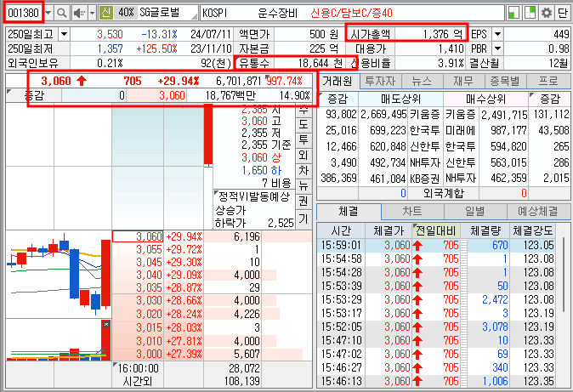Click the 하락가 2,525 VI price
Screen dimensions: 573x392
click(x=281, y=223)
